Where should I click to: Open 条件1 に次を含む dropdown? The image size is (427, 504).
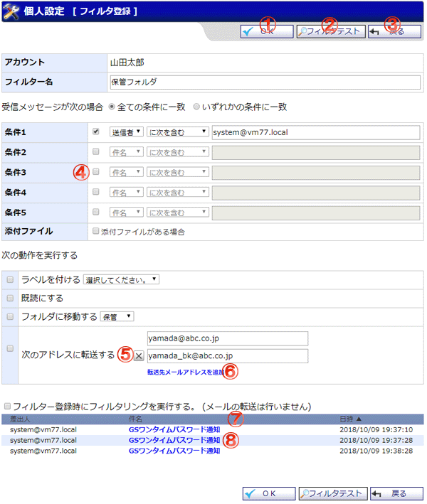click(x=178, y=132)
